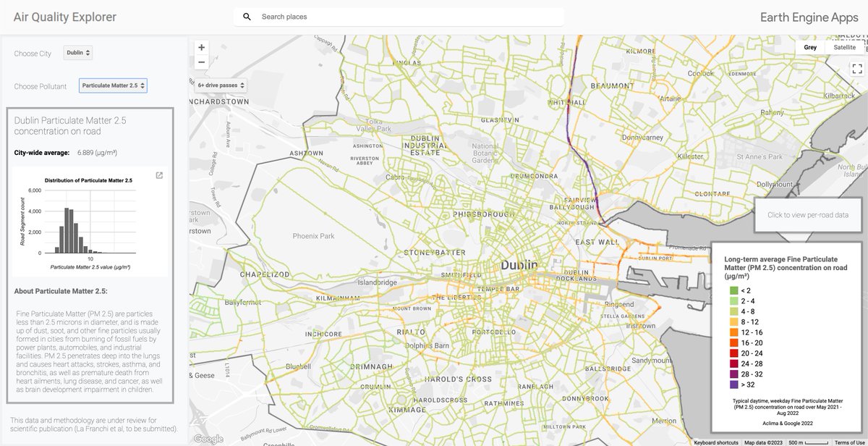
Task: Click the Dublin concentration on road heading
Action: click(70, 126)
